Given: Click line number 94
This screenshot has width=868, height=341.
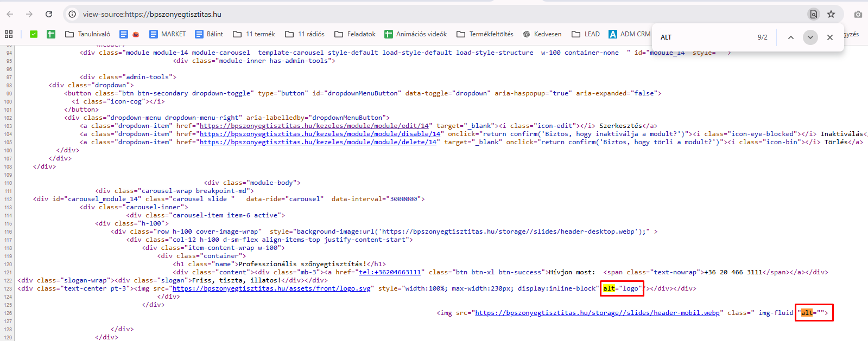Looking at the screenshot, I should click(9, 53).
